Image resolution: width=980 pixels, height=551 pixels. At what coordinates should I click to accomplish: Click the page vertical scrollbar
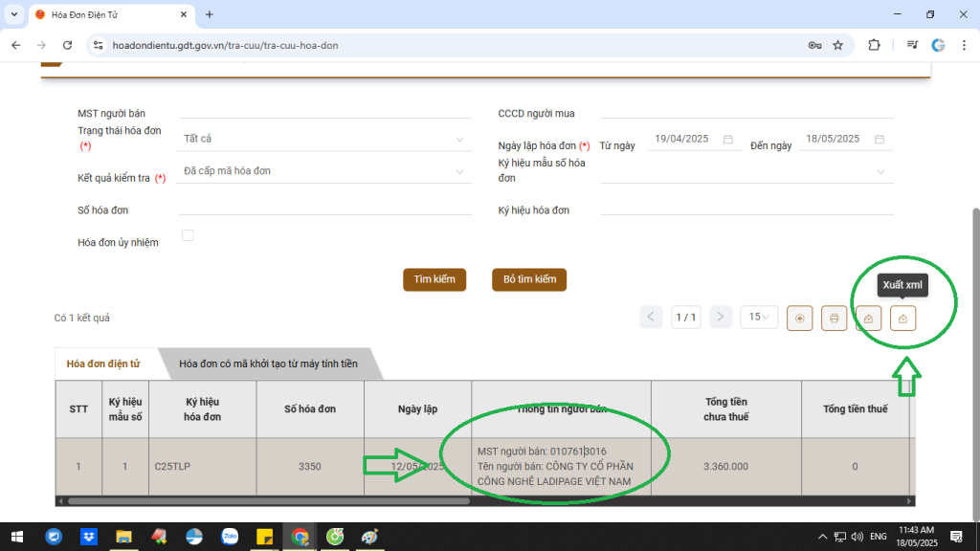click(975, 365)
